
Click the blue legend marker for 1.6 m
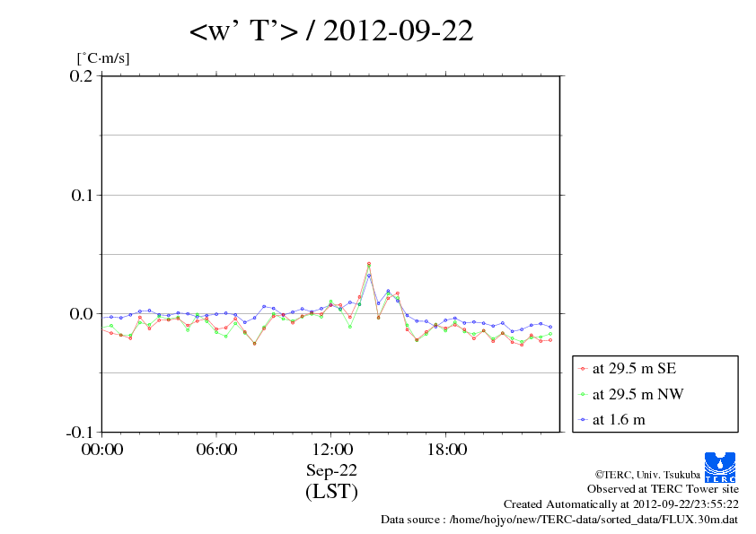click(583, 420)
